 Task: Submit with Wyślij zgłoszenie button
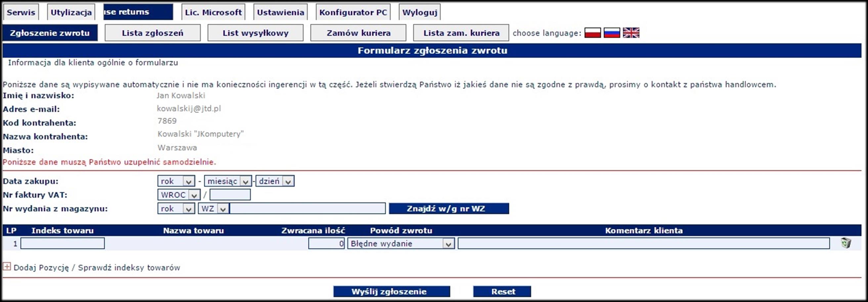tap(392, 291)
